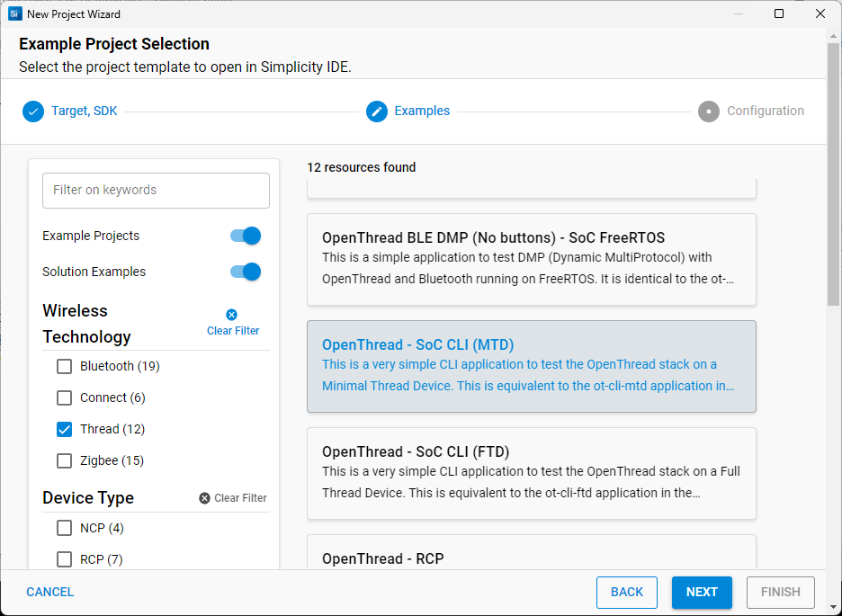
Task: Click the CANCEL link
Action: [49, 592]
